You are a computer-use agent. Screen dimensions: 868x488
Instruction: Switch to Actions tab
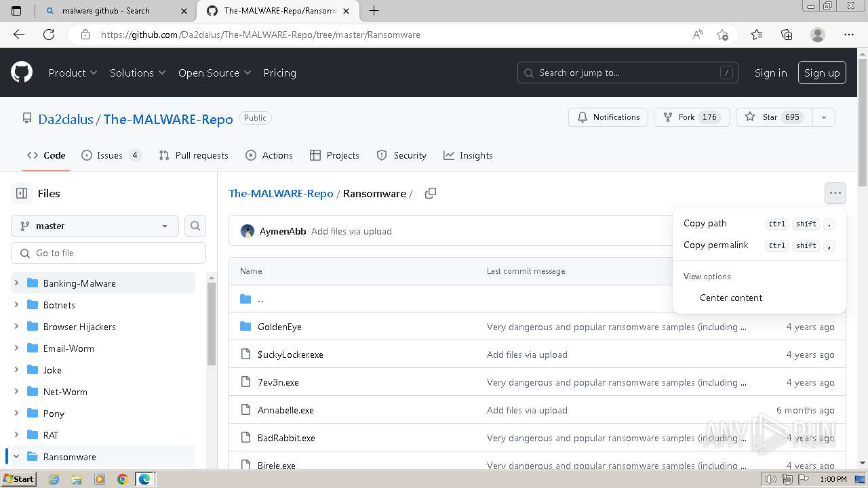point(269,155)
